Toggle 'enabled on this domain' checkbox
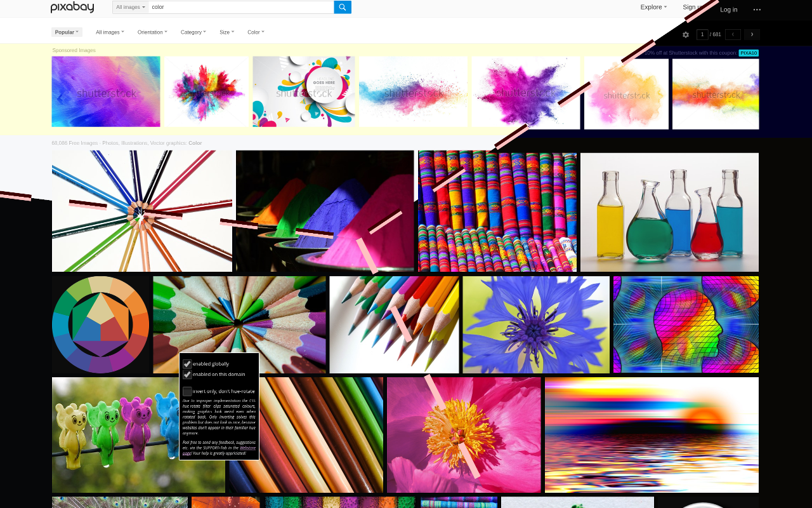The image size is (812, 508). (187, 375)
